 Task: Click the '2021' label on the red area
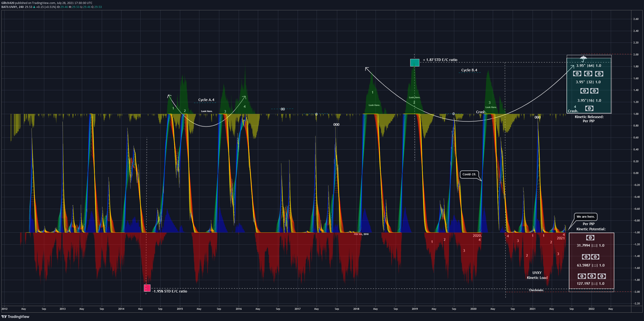click(560, 238)
